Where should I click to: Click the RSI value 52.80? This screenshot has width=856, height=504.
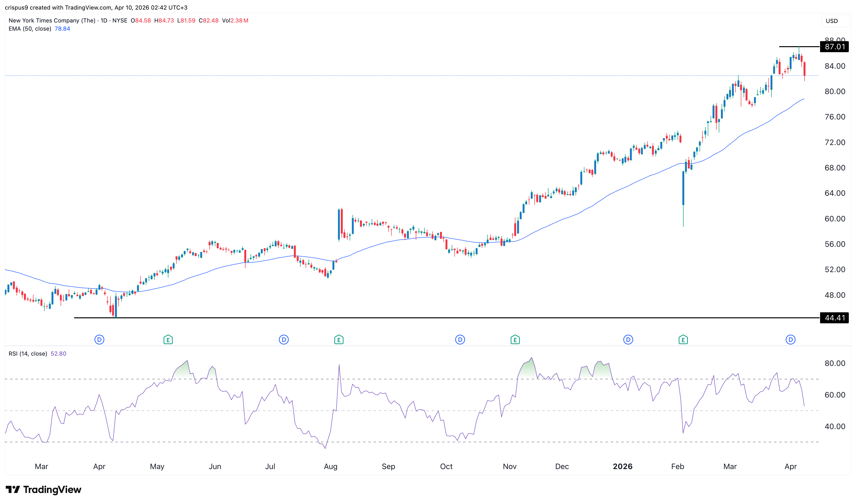point(58,353)
